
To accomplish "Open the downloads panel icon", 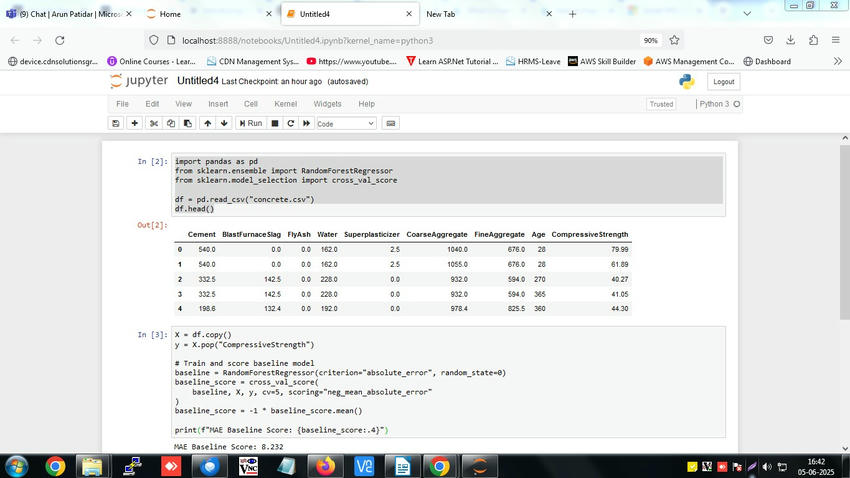I will 791,40.
